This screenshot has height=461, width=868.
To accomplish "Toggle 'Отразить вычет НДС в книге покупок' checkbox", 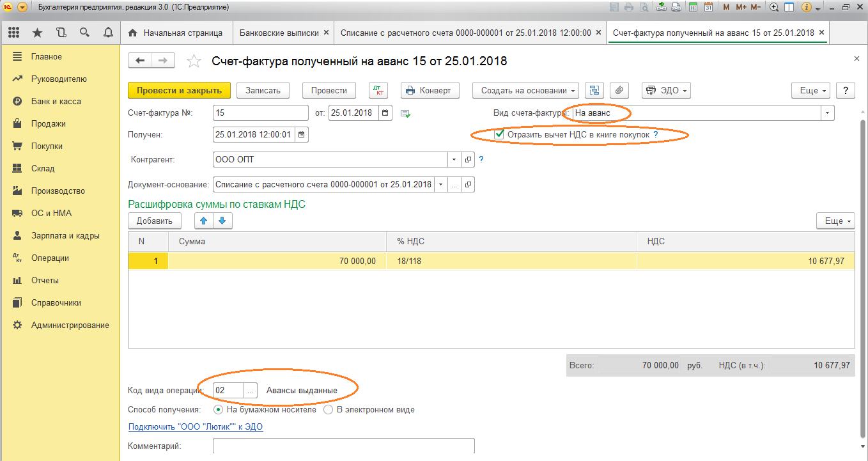I will (500, 134).
